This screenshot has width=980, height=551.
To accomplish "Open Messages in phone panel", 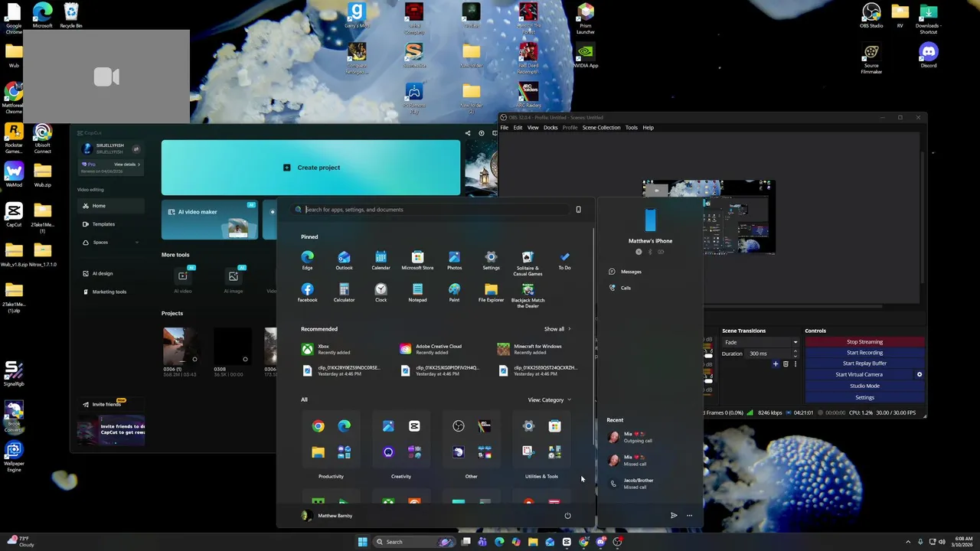I will click(x=631, y=272).
